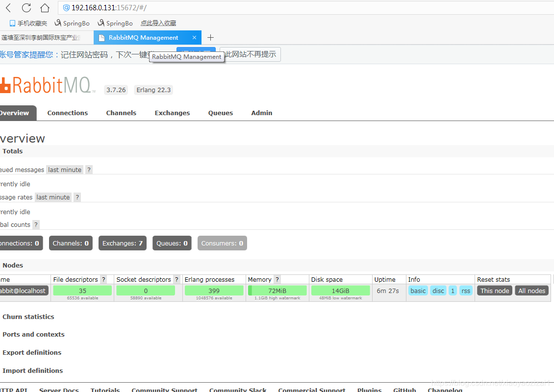Screen dimensions: 554x392
Task: Open the Exchanges tab
Action: [173, 113]
